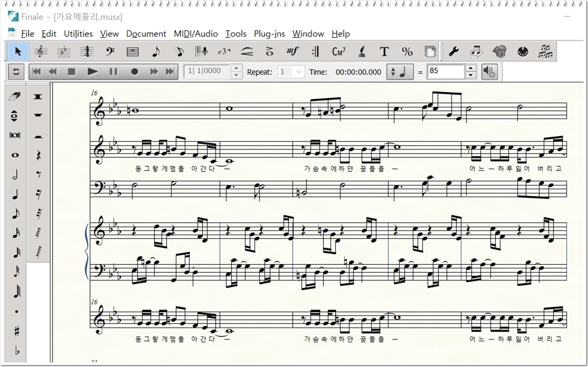The image size is (588, 367).
Task: Select the Time Signature tool
Action: pyautogui.click(x=87, y=51)
